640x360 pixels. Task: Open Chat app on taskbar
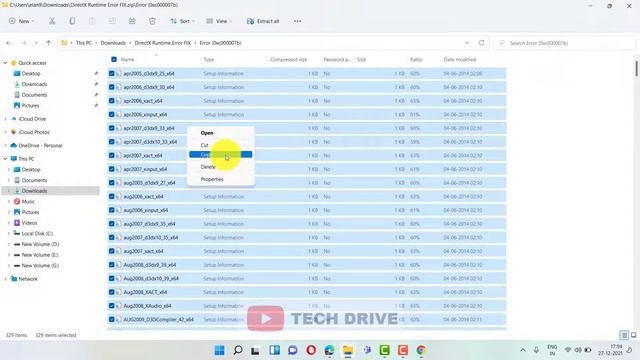pyautogui.click(x=293, y=350)
